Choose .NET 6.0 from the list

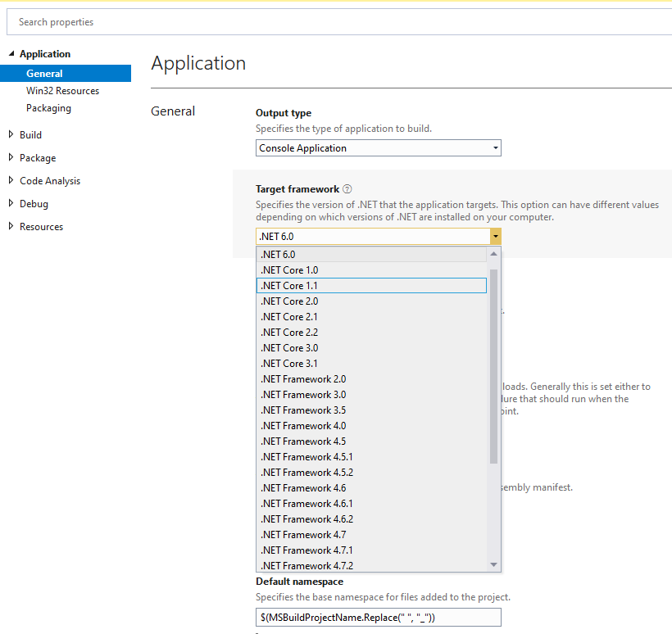[x=371, y=255]
